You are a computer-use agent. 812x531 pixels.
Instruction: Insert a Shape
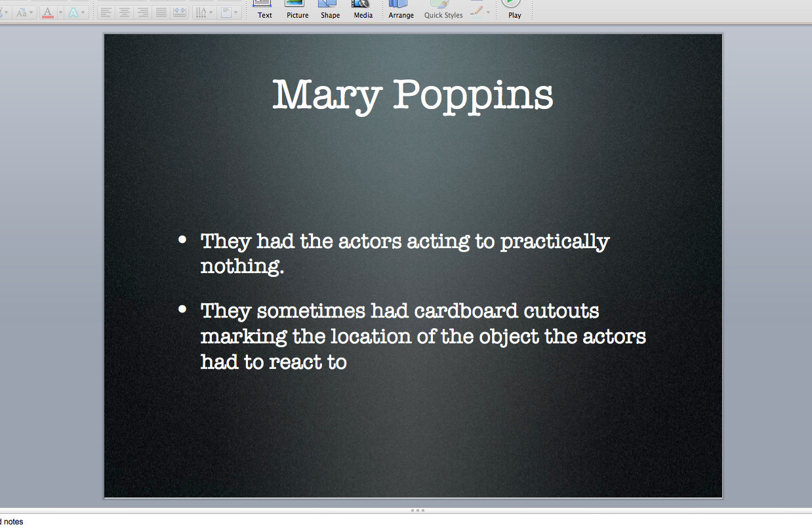330,10
